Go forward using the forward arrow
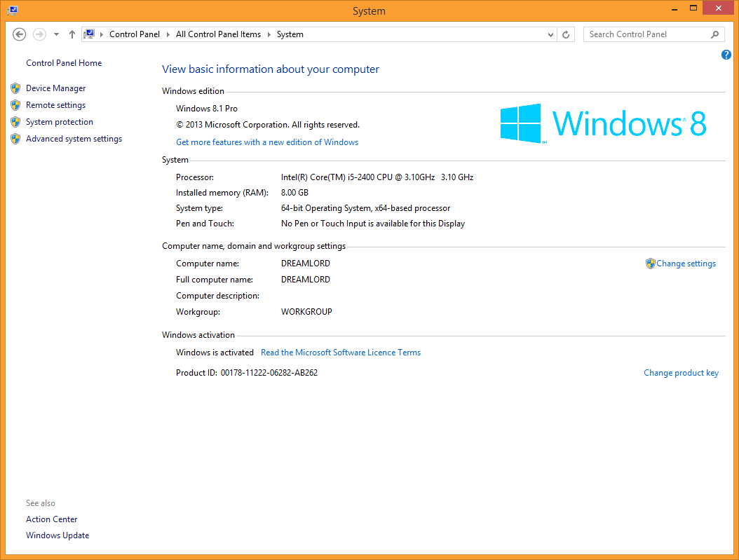Viewport: 739px width, 560px height. click(39, 34)
